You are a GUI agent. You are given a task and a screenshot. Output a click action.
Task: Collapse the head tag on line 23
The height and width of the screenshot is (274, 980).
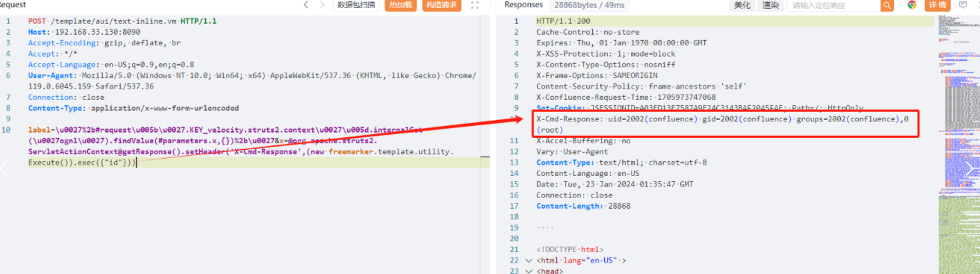(529, 271)
